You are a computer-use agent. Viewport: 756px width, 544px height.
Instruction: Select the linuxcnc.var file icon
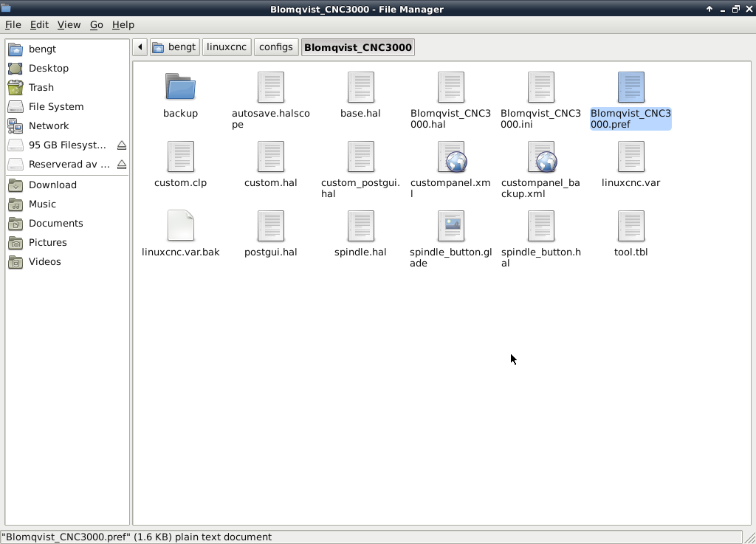(x=631, y=156)
